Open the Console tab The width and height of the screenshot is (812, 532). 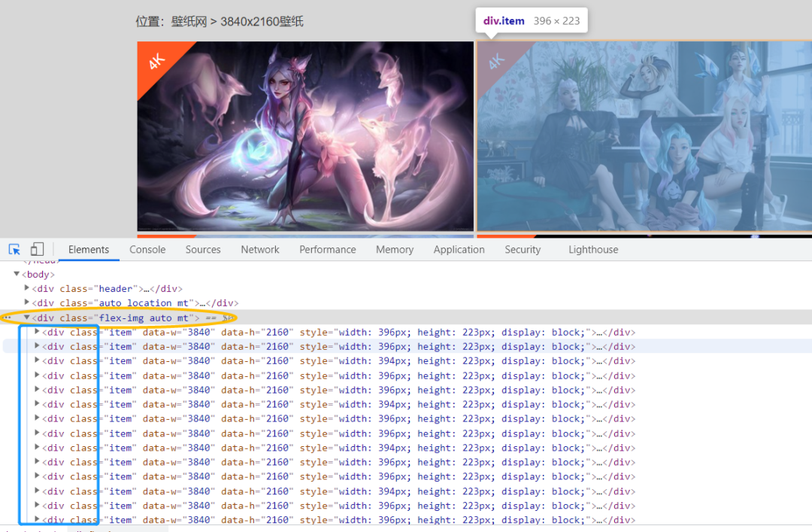pyautogui.click(x=147, y=249)
